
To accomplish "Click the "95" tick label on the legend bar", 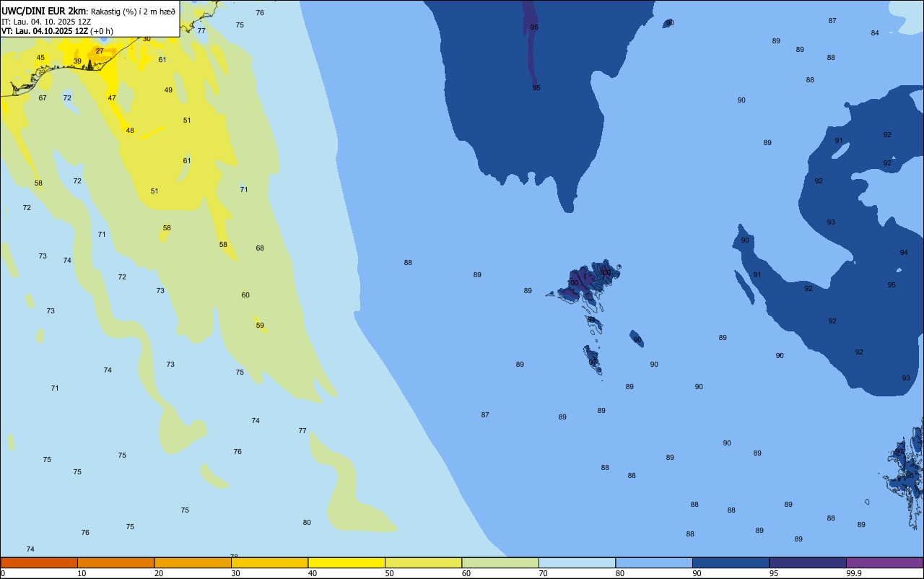I will tap(773, 573).
